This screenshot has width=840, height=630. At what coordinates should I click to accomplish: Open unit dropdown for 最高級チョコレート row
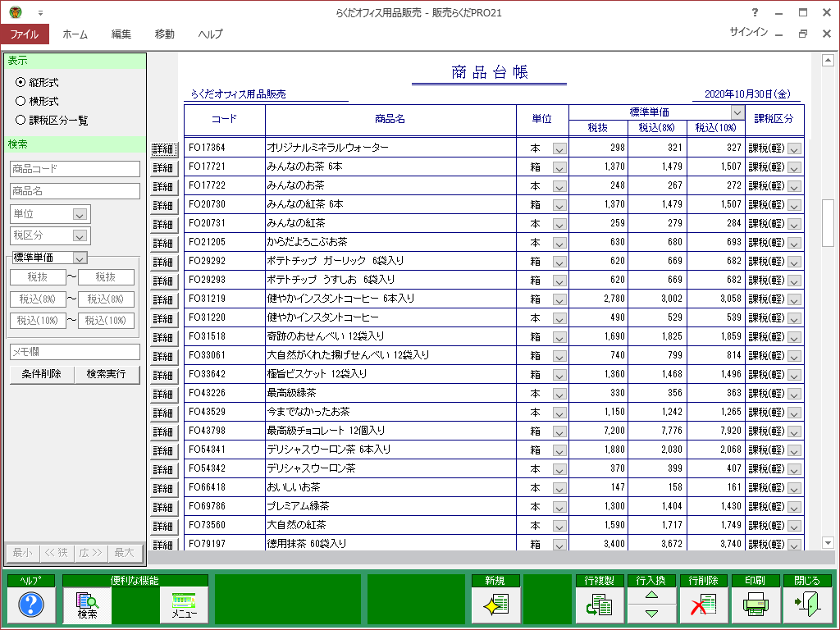pos(559,431)
